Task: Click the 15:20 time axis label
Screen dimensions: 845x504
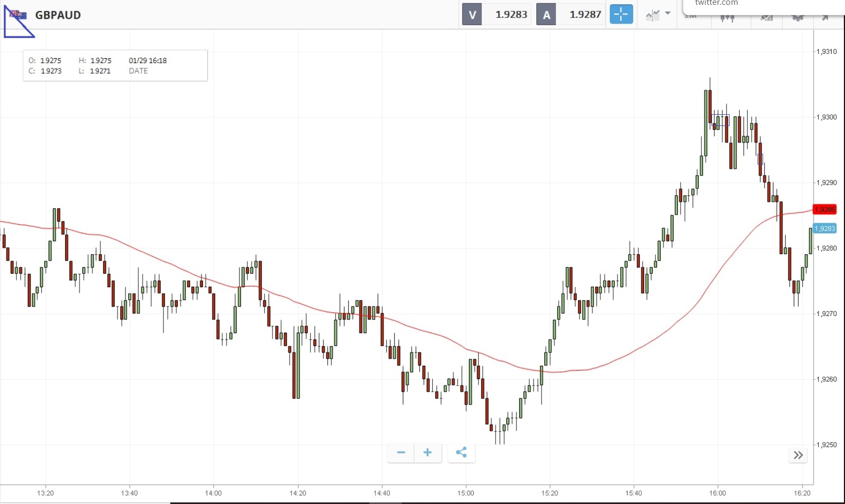Action: tap(550, 493)
